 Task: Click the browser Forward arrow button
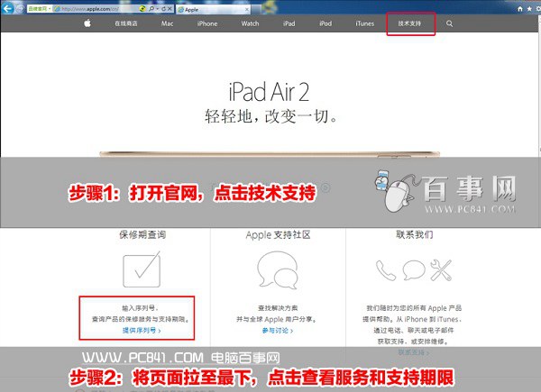click(21, 8)
